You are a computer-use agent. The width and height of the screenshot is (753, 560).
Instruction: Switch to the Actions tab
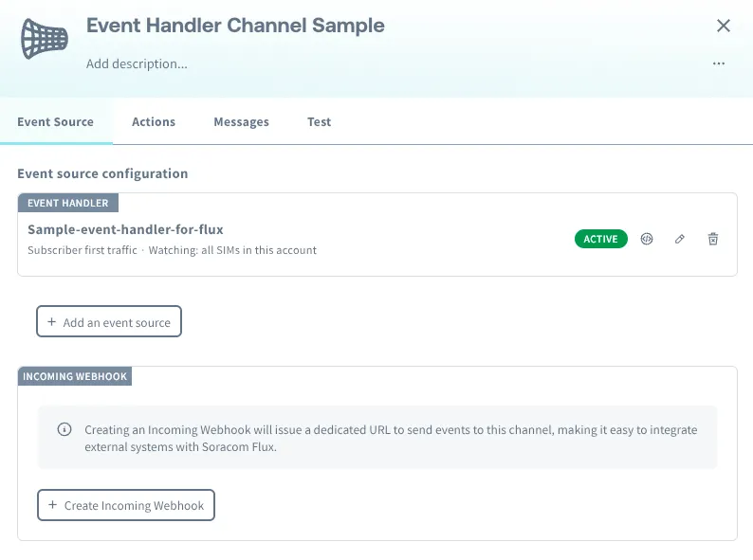click(154, 122)
